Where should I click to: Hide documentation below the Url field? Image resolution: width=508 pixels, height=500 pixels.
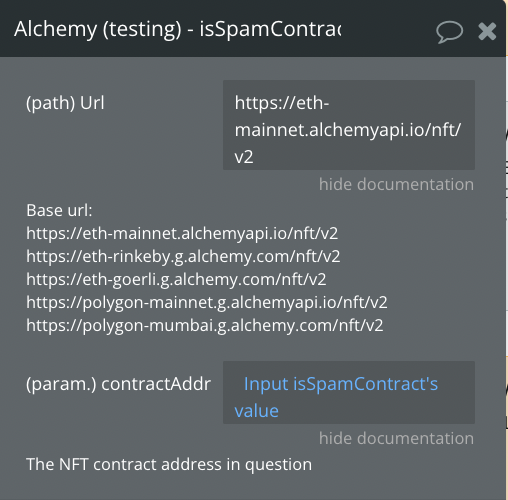[396, 184]
